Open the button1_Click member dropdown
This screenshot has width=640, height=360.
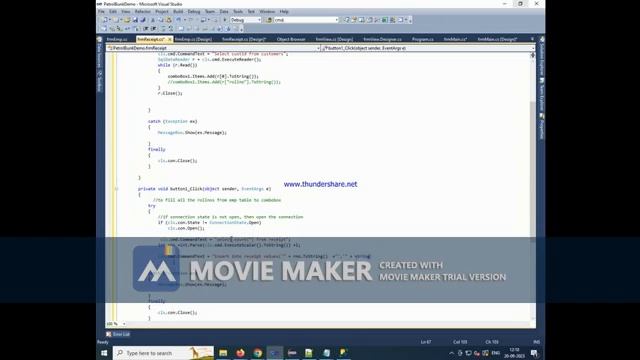point(428,48)
